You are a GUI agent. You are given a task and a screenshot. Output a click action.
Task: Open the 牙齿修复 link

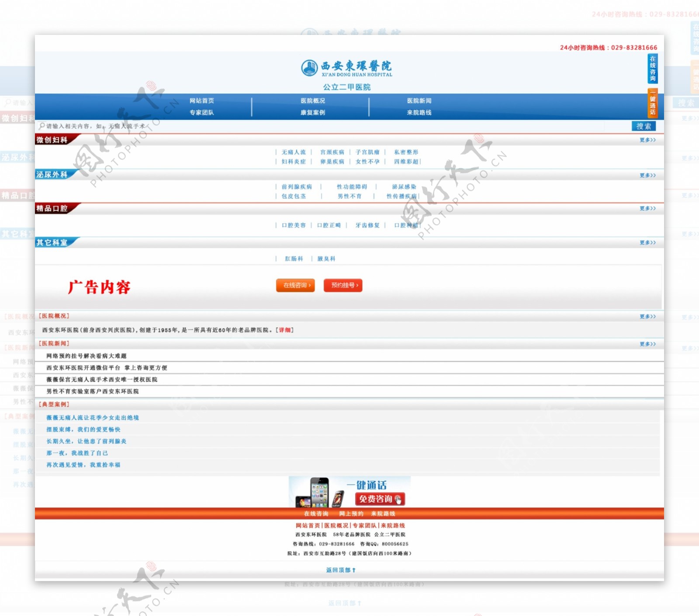point(367,225)
